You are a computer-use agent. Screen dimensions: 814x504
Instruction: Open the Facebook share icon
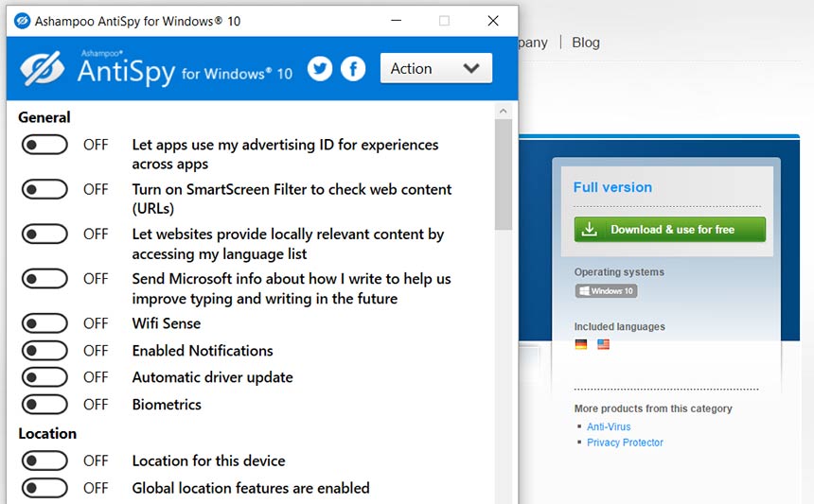click(x=353, y=68)
